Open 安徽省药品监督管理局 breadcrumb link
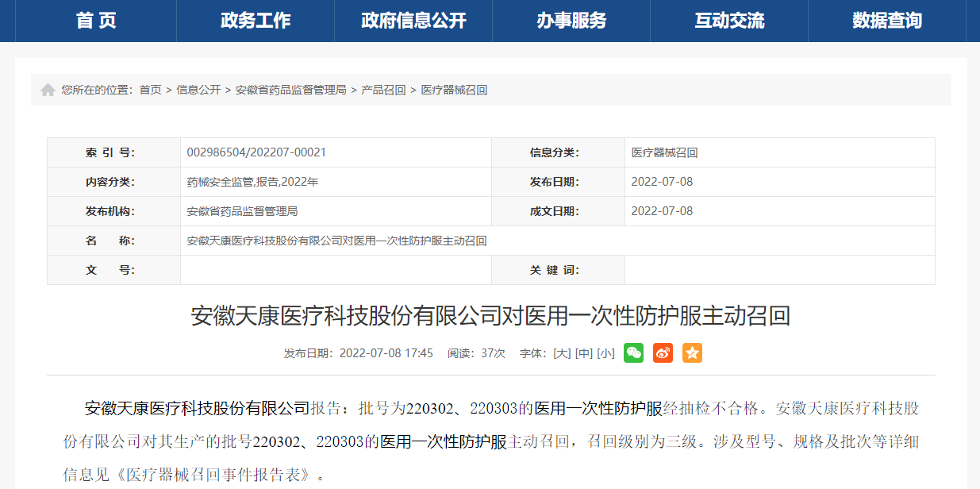 [x=290, y=90]
